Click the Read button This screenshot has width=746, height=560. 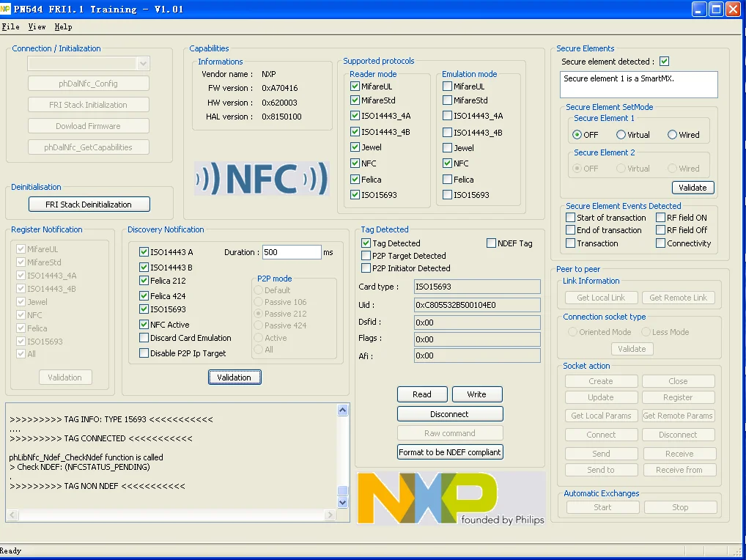[x=422, y=394]
